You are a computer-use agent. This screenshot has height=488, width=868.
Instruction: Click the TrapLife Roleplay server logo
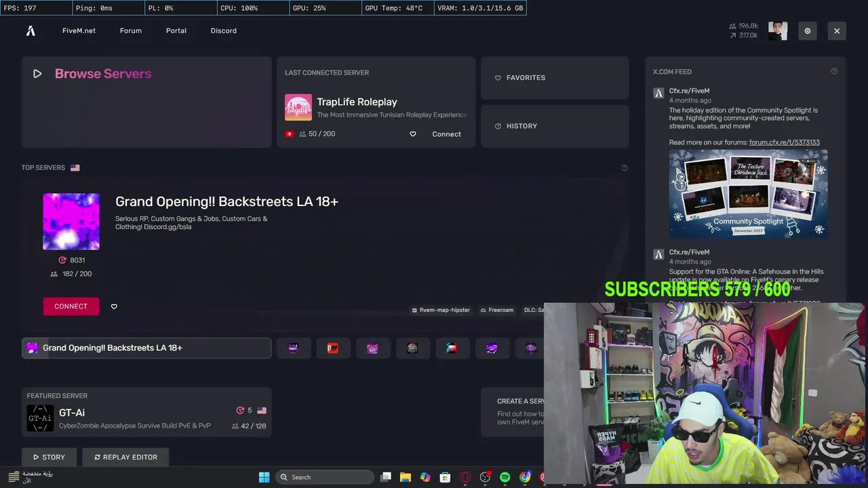[x=298, y=108]
